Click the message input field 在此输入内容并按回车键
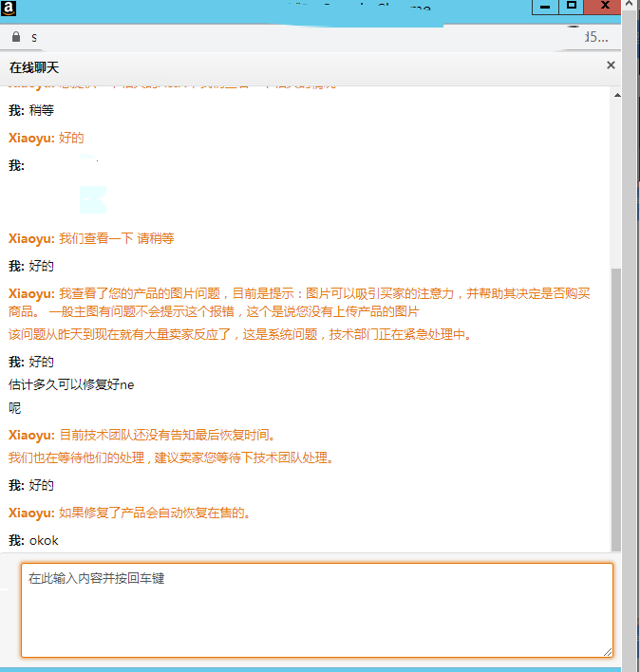The height and width of the screenshot is (672, 640). coord(317,610)
